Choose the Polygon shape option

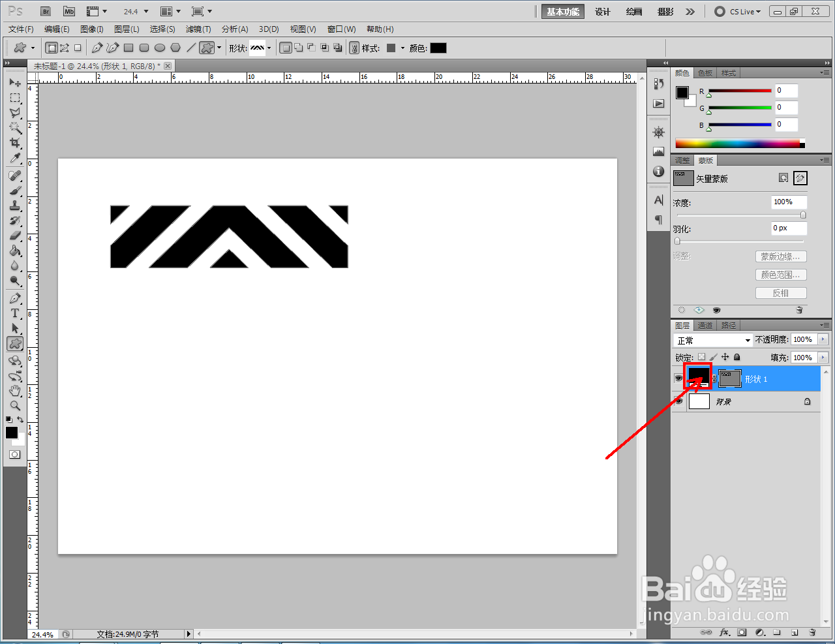click(175, 48)
